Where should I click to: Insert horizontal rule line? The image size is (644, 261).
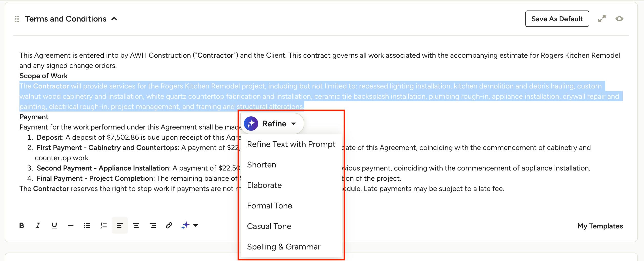[x=71, y=225]
